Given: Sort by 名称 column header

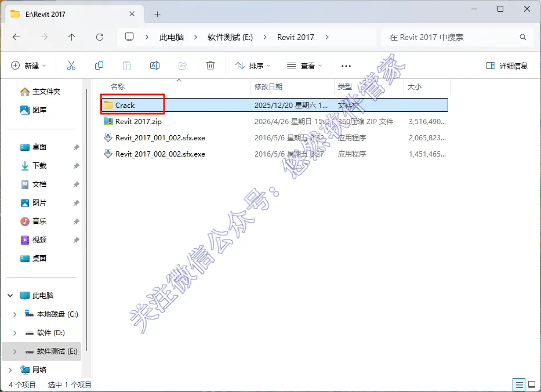Looking at the screenshot, I should point(118,86).
